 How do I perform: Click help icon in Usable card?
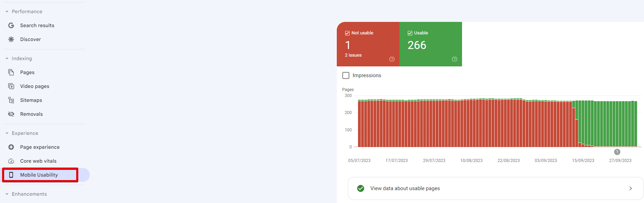(454, 59)
